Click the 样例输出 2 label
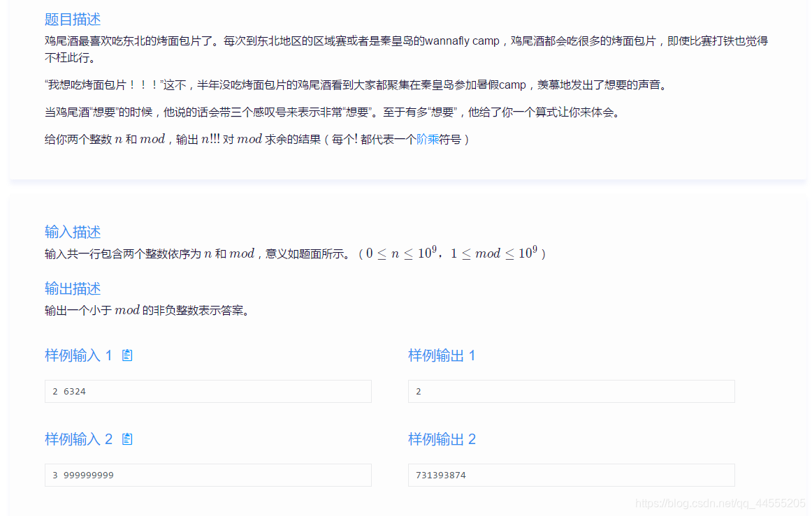This screenshot has width=812, height=516. [442, 439]
